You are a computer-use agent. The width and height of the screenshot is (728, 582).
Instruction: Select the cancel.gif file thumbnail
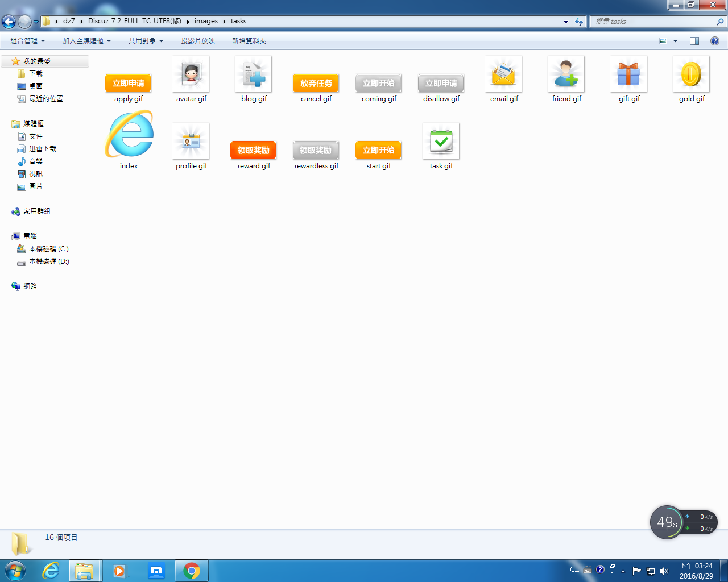pyautogui.click(x=316, y=83)
